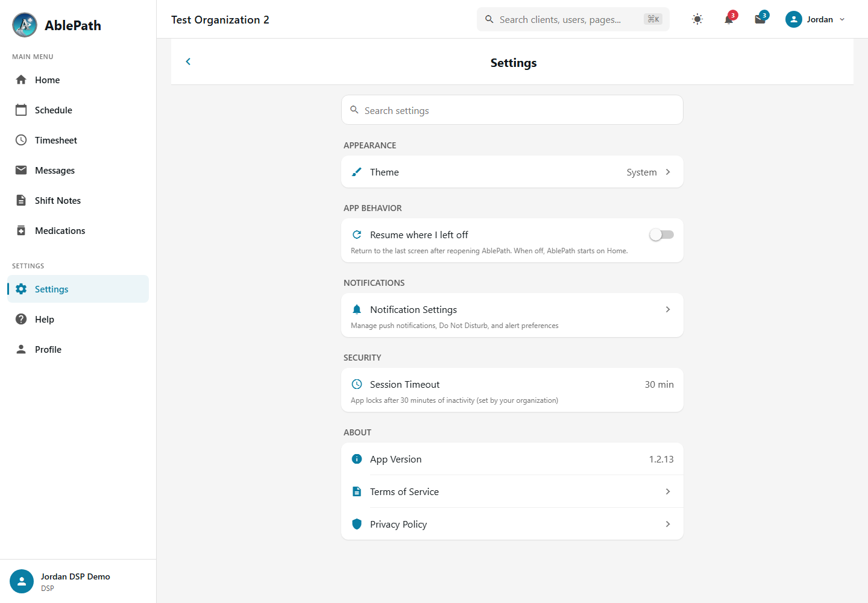Click the System theme value
868x603 pixels.
point(641,172)
